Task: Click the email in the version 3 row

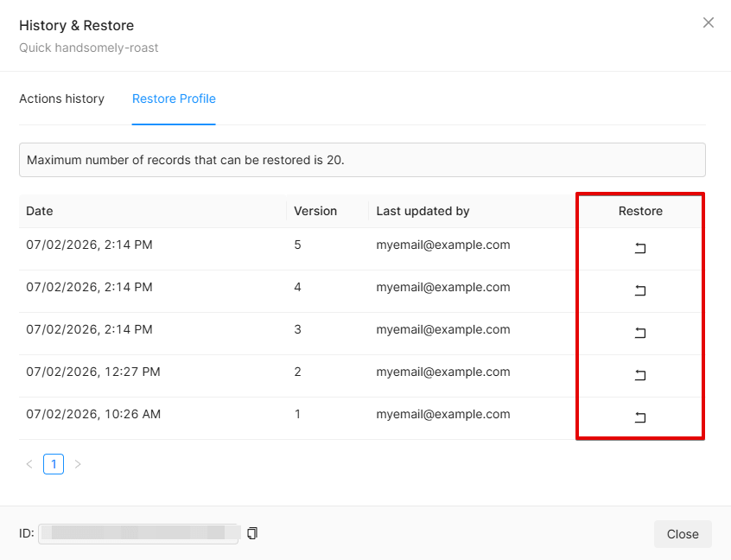Action: [443, 329]
